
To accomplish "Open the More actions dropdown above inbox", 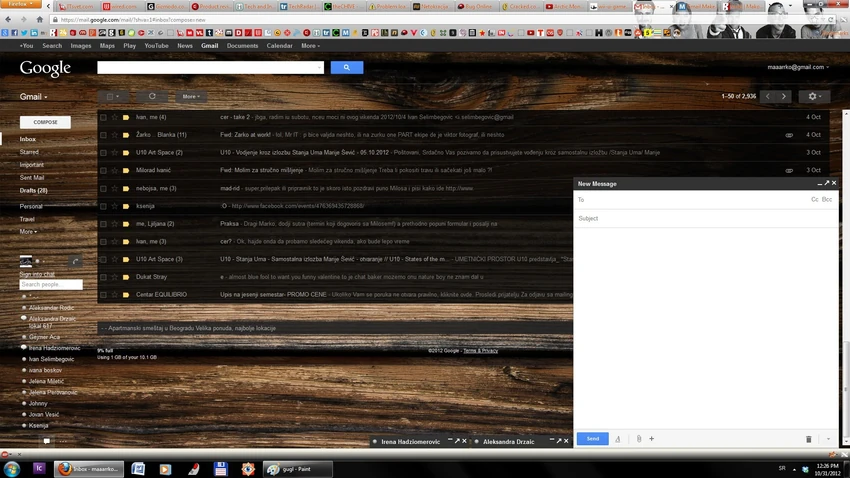I will [191, 96].
